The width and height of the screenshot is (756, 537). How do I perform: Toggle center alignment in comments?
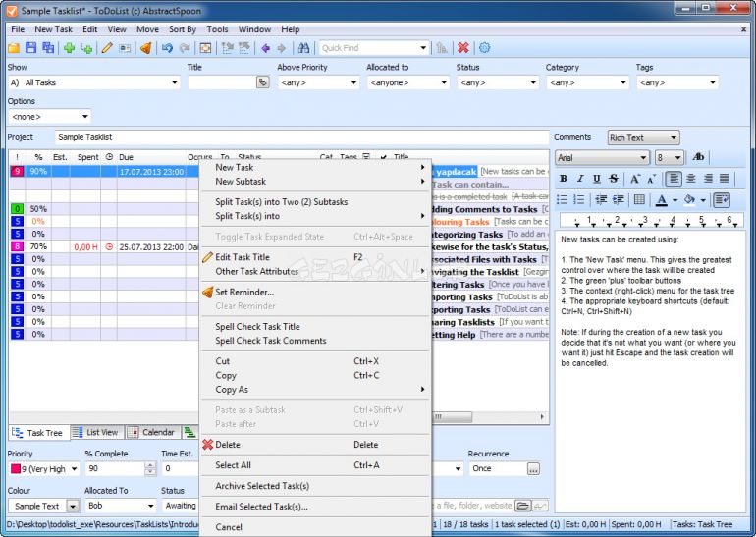[691, 179]
